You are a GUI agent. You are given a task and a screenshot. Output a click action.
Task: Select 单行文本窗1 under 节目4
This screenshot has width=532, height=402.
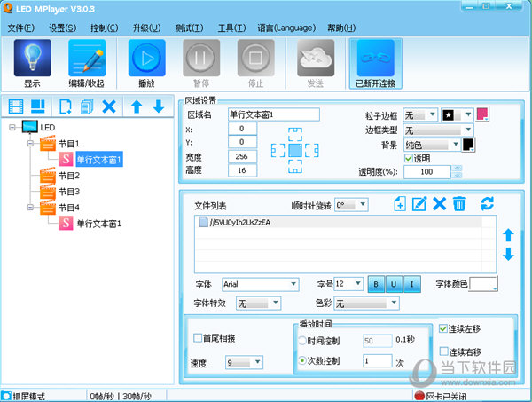tap(98, 224)
